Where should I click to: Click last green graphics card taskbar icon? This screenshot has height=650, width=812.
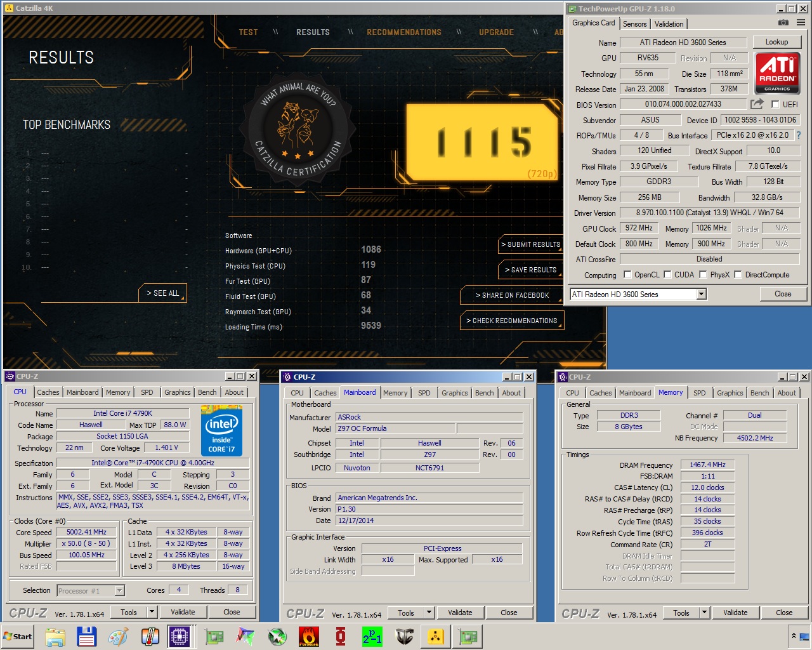click(x=468, y=637)
